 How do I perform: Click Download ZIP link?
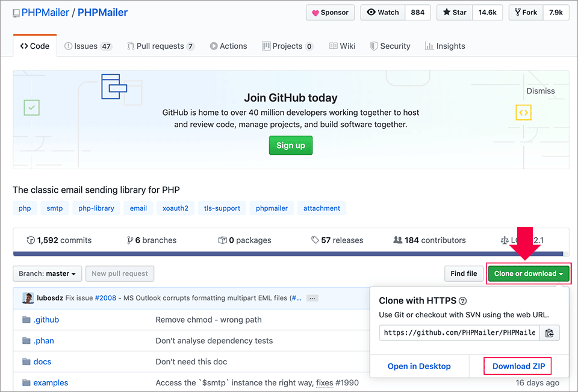pos(518,366)
